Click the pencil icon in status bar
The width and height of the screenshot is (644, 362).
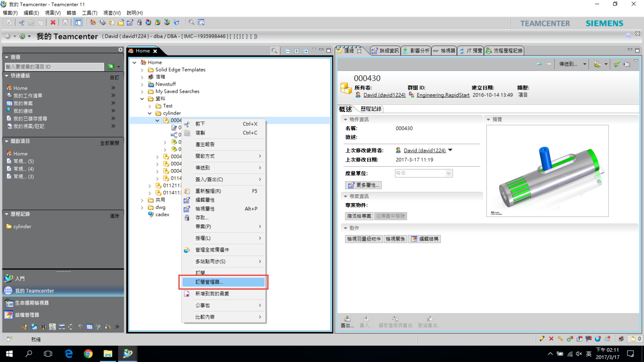tap(542, 339)
